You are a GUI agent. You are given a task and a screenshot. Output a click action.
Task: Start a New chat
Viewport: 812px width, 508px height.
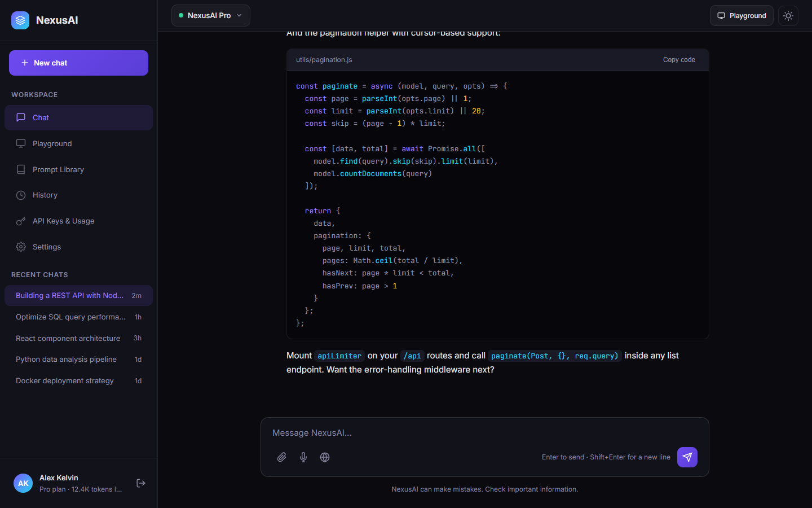78,63
